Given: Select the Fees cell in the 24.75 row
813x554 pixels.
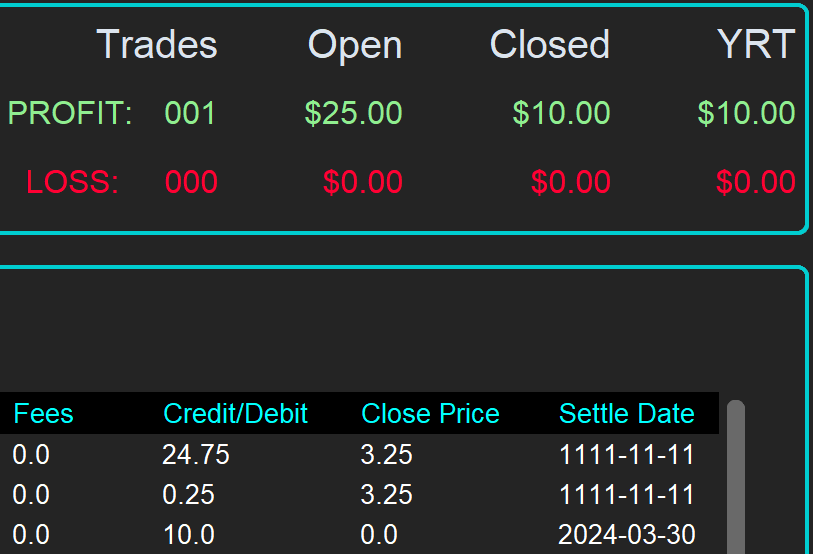Looking at the screenshot, I should click(x=31, y=455).
